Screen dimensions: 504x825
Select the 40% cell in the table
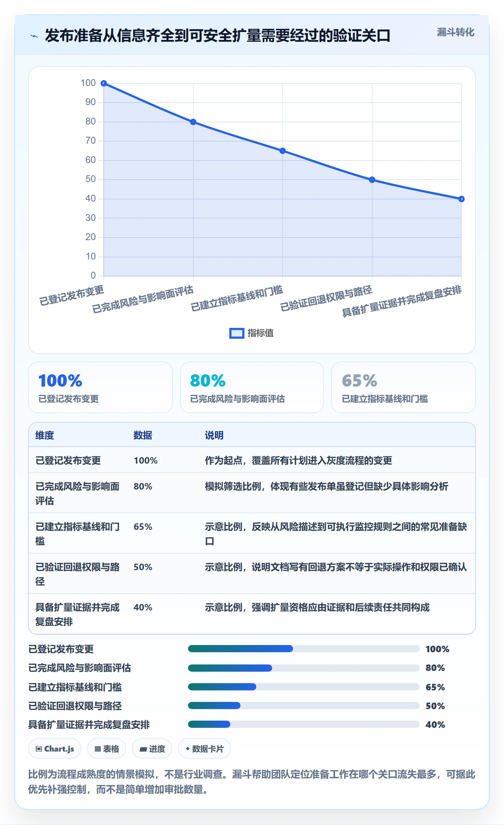pyautogui.click(x=143, y=607)
